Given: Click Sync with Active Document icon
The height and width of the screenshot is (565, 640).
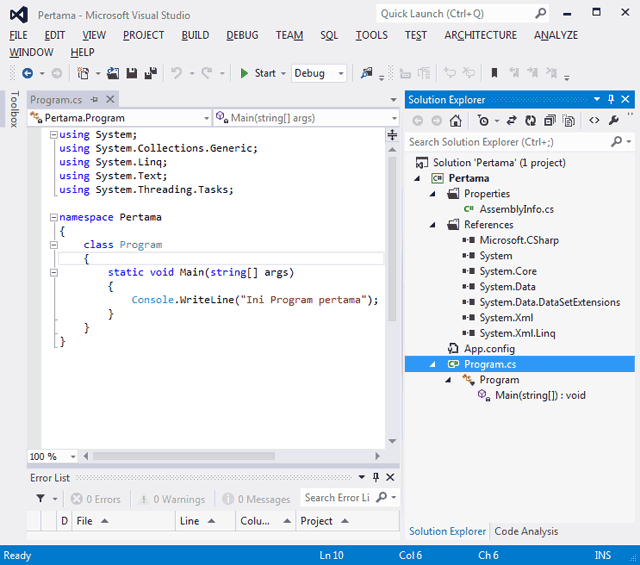Looking at the screenshot, I should (511, 120).
